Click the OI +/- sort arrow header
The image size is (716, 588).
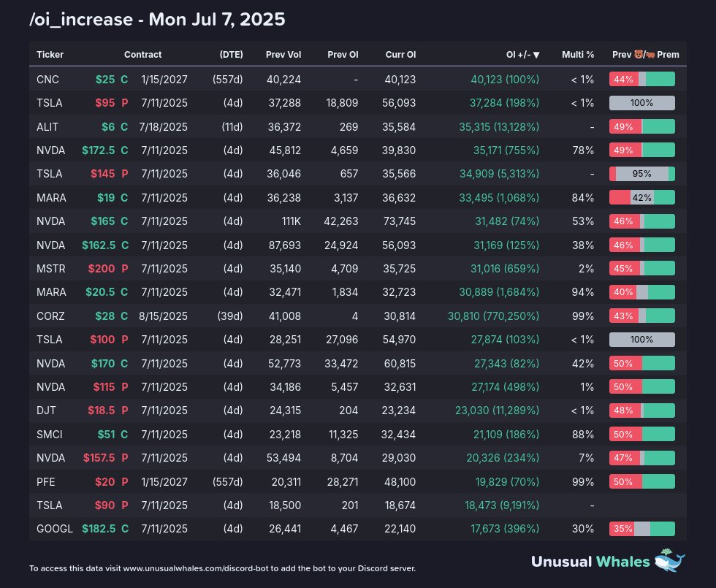pyautogui.click(x=523, y=54)
